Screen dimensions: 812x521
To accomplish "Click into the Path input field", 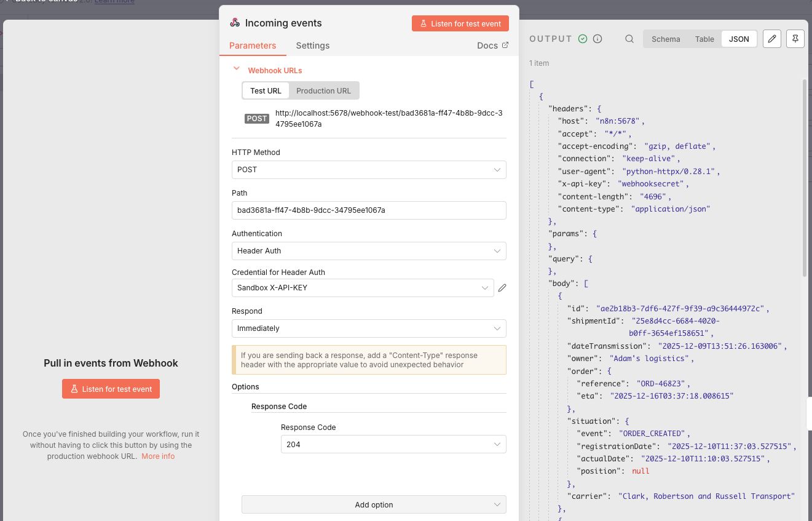I will click(x=369, y=210).
